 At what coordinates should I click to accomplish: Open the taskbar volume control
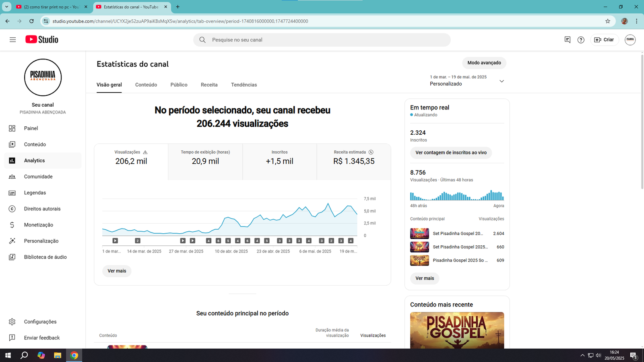[599, 355]
